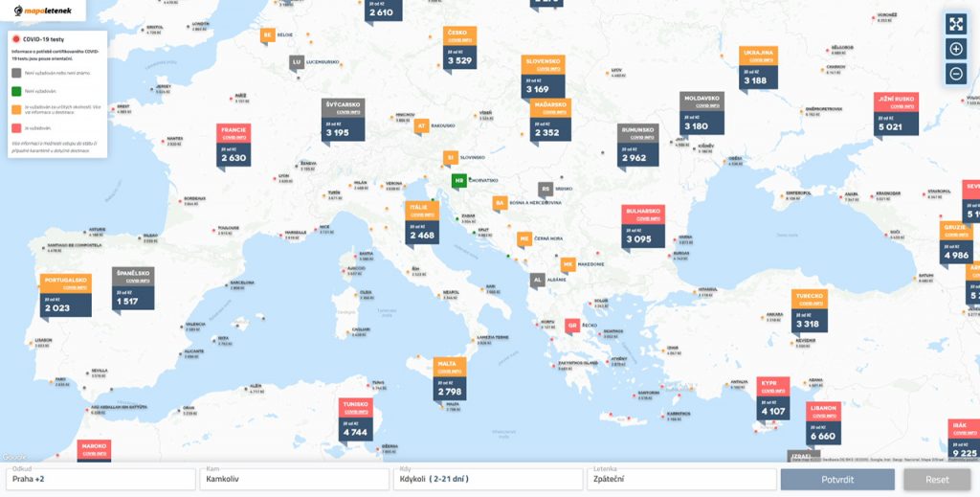The height and width of the screenshot is (497, 980).
Task: Select the green HR Croatia marker
Action: tap(459, 180)
